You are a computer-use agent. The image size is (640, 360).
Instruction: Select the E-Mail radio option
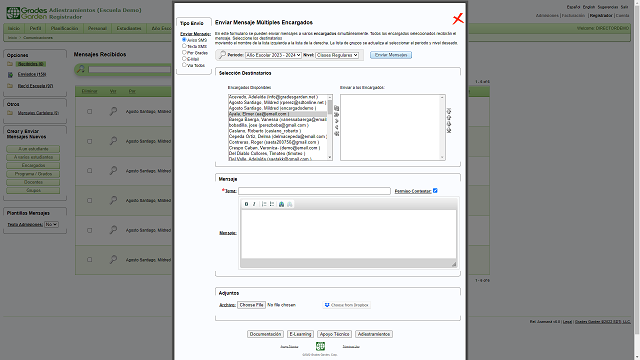184,58
